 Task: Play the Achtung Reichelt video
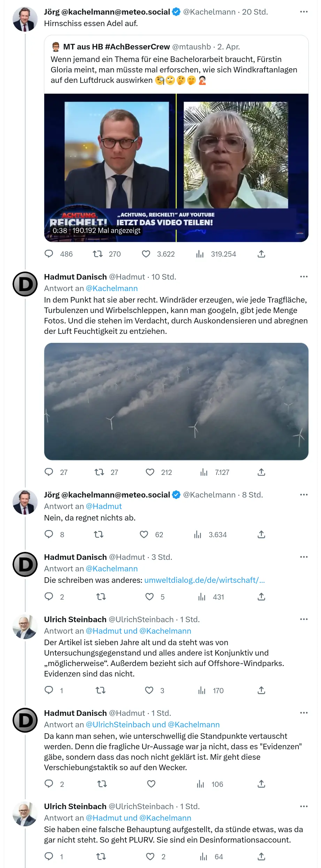(176, 168)
